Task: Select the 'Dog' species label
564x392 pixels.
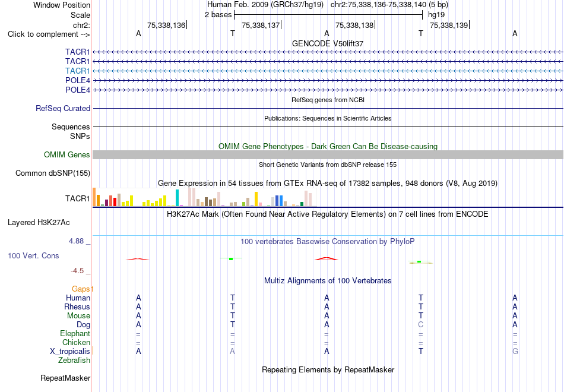Action: point(84,325)
